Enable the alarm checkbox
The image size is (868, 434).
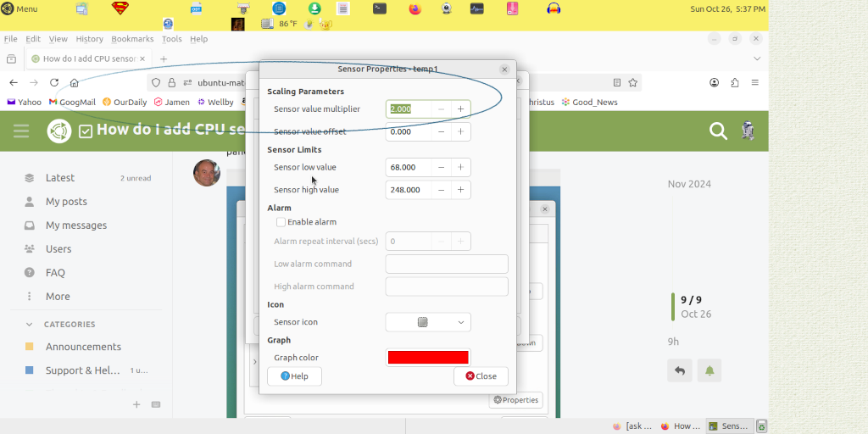coord(281,222)
